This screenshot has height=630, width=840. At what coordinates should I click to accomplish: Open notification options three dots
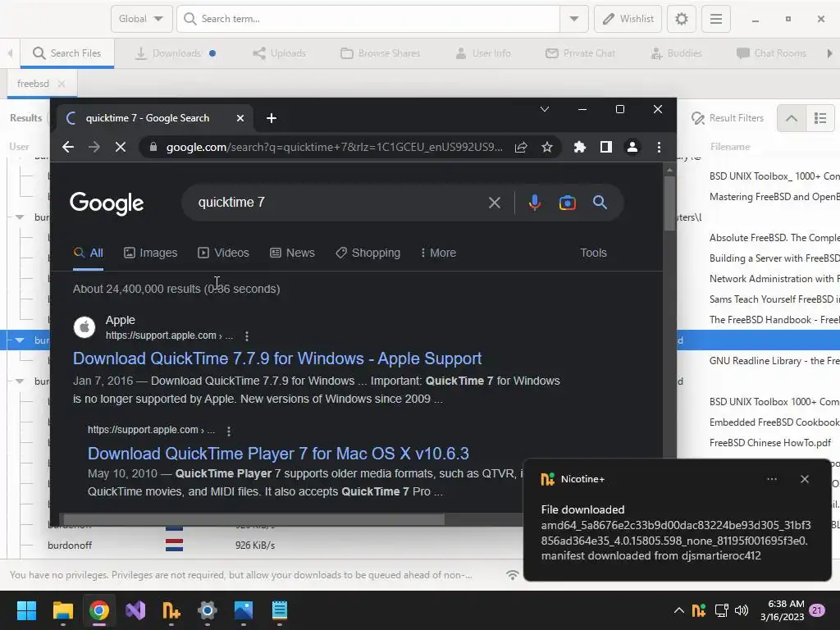[771, 479]
